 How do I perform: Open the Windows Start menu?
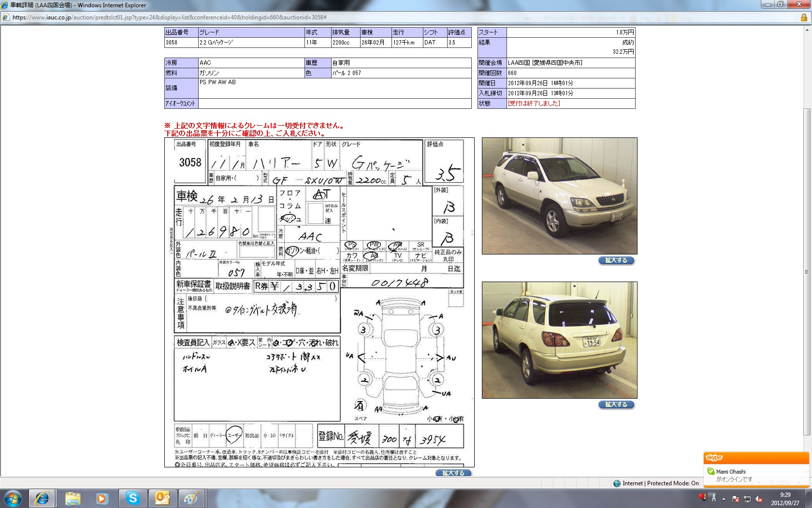pos(13,498)
